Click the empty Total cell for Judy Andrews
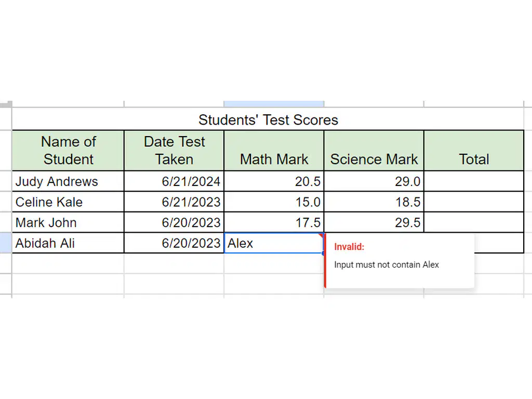 click(x=474, y=181)
